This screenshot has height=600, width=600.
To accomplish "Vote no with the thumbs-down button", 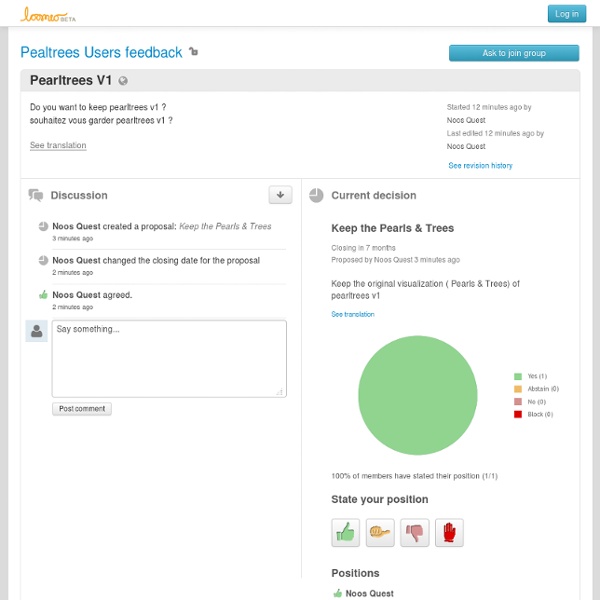I will click(x=415, y=532).
